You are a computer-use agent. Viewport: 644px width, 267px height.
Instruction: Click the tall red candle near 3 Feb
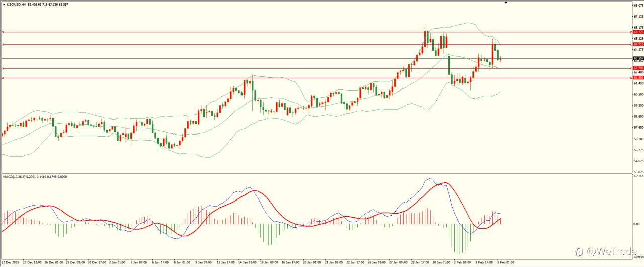pos(493,53)
